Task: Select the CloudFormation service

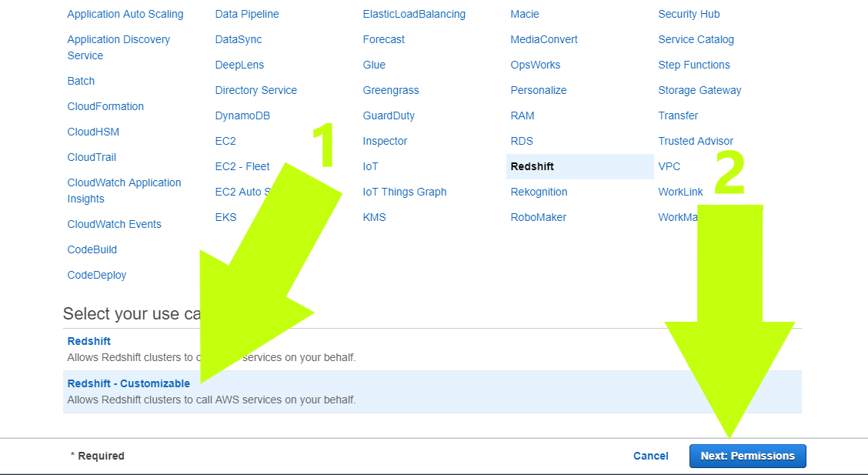Action: point(105,106)
